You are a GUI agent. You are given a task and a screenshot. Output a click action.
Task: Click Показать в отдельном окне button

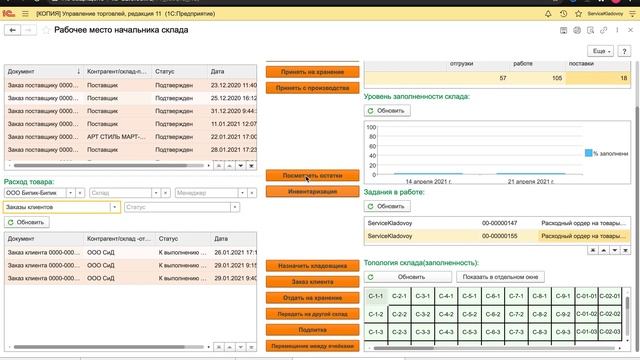500,277
